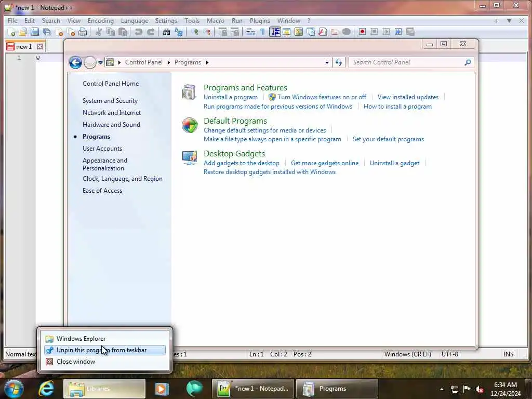Click the Close All icon in Notepad++ toolbar
Screen dimensions: 532x399
click(71, 32)
